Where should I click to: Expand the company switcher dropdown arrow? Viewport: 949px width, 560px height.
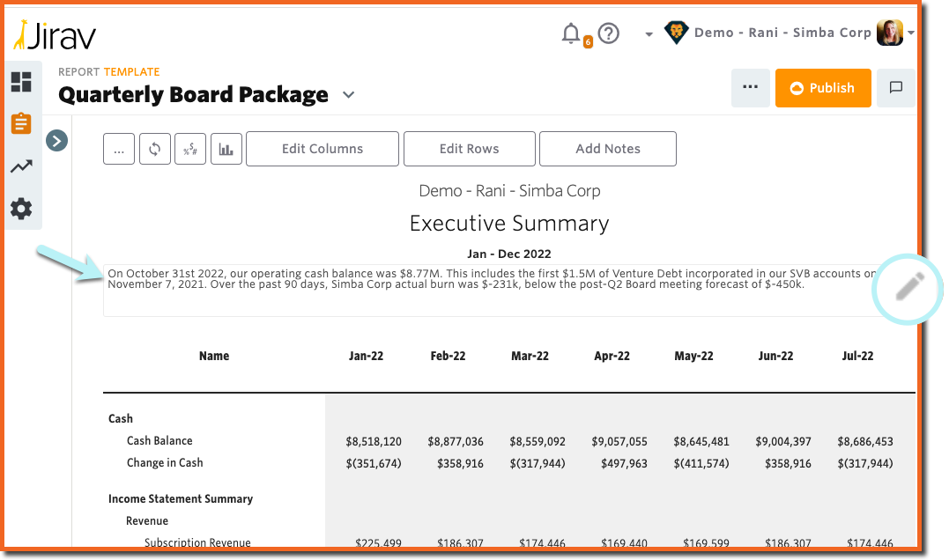point(649,34)
